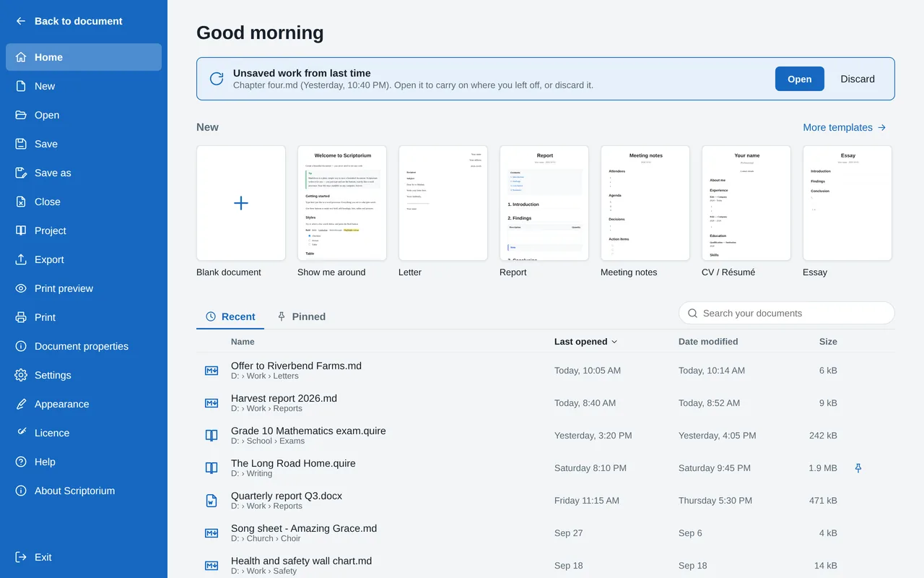Discard the unsaved work
The height and width of the screenshot is (578, 924).
(x=858, y=79)
